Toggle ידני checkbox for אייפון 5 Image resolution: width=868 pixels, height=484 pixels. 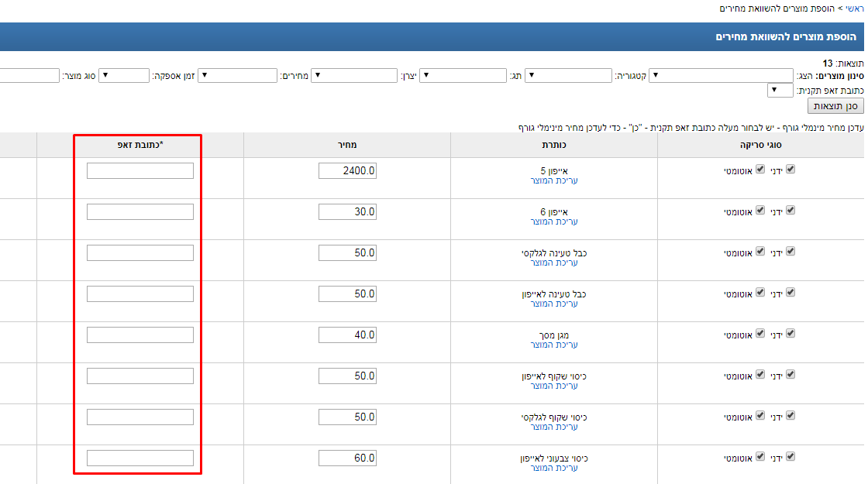790,170
